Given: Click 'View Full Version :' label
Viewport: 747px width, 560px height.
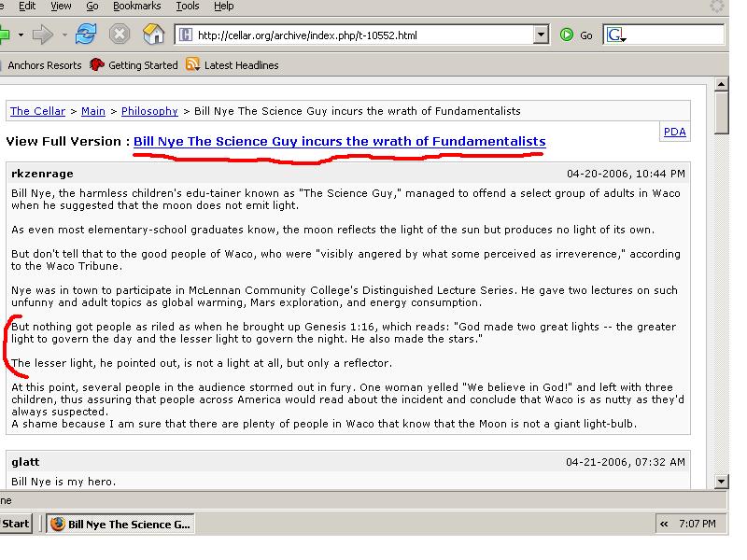Looking at the screenshot, I should pos(68,142).
